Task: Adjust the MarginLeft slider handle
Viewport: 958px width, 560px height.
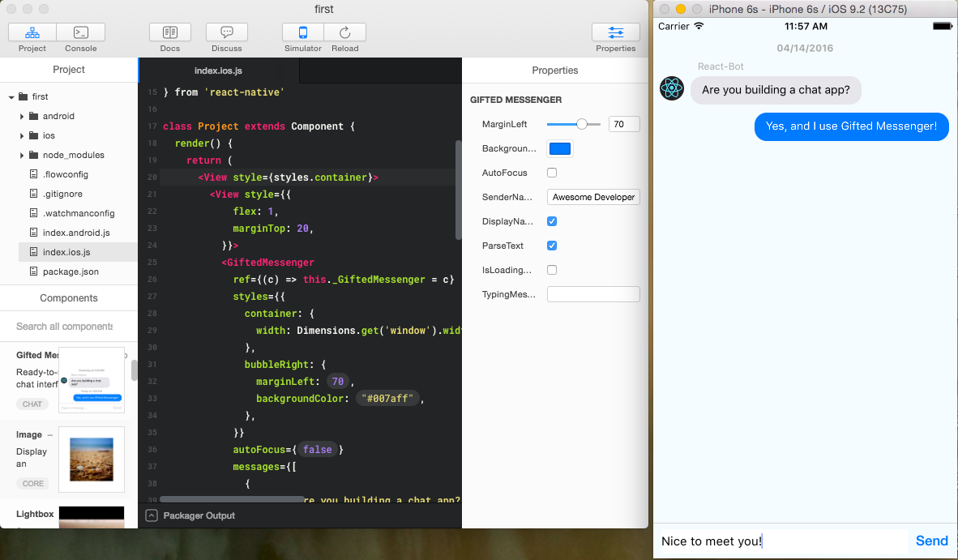Action: click(x=582, y=124)
